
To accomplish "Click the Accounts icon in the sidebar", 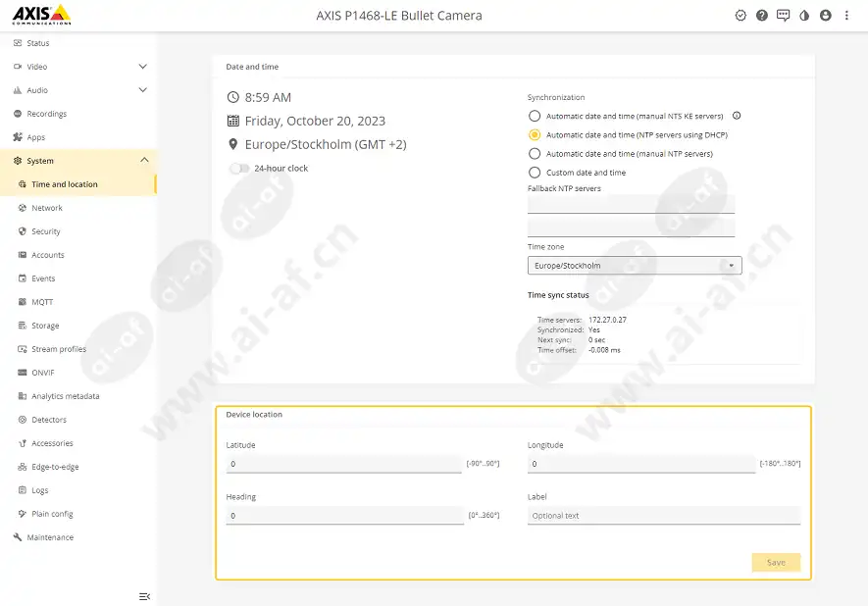I will 23,255.
